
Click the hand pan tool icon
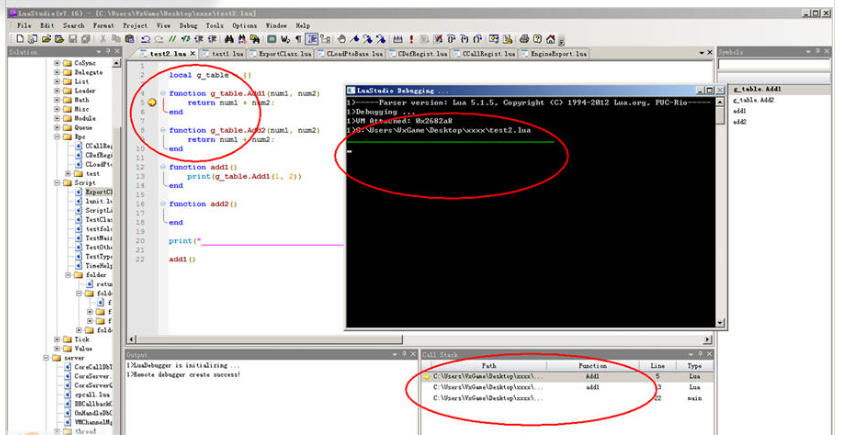point(341,39)
